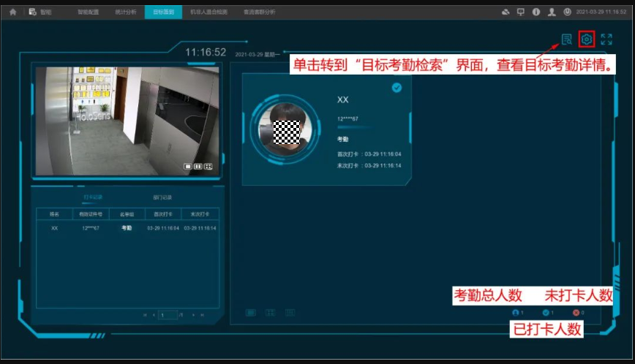Select the XX attendance record row

(127, 228)
